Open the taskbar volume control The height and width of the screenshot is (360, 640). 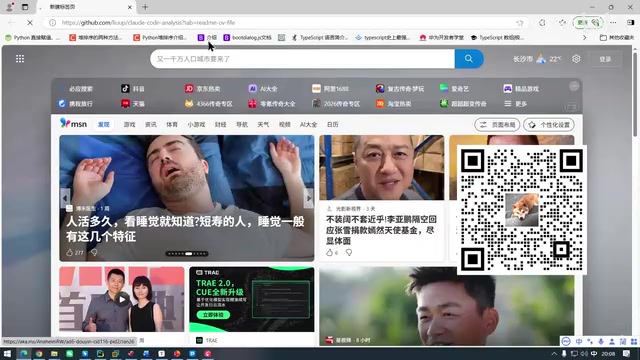[584, 353]
